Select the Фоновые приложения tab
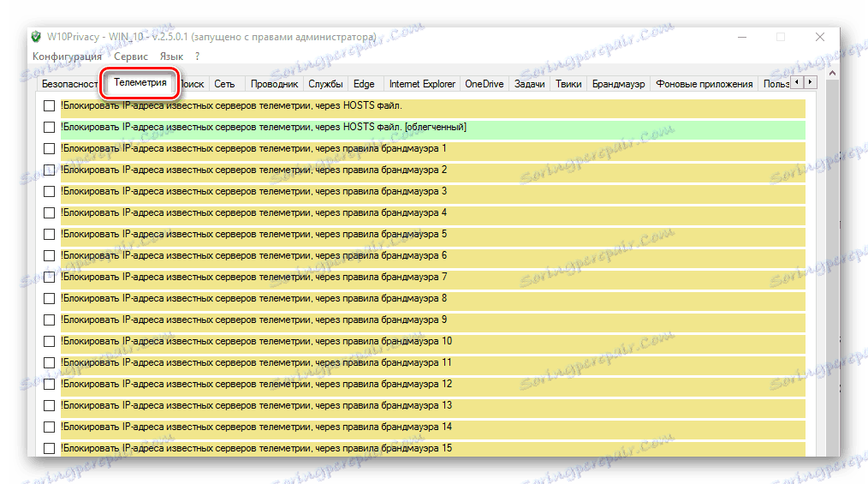868x484 pixels. point(705,84)
